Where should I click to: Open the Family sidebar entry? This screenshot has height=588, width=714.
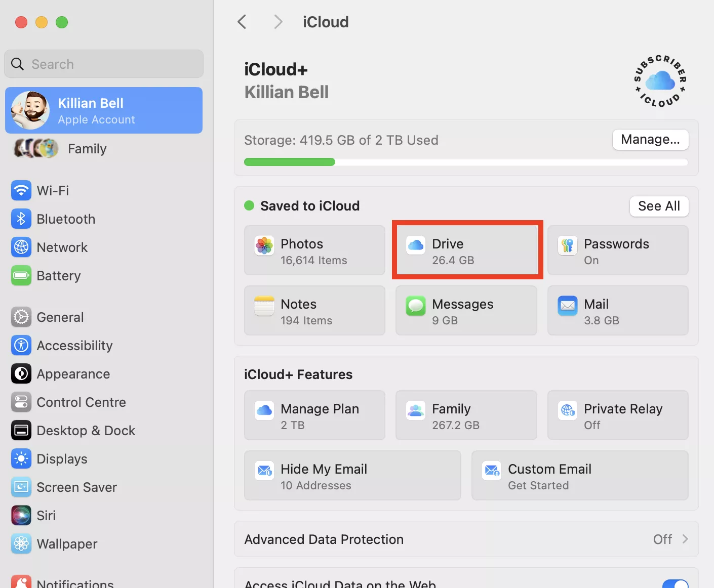pos(87,149)
